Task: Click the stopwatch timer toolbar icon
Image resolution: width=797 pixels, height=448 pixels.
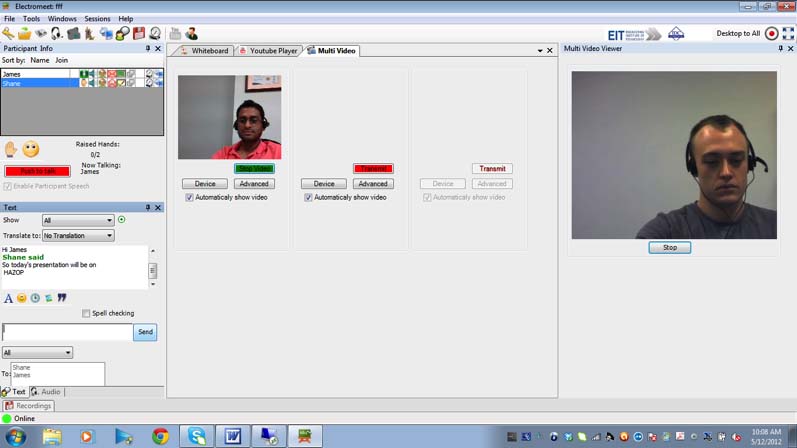Action: pyautogui.click(x=155, y=34)
